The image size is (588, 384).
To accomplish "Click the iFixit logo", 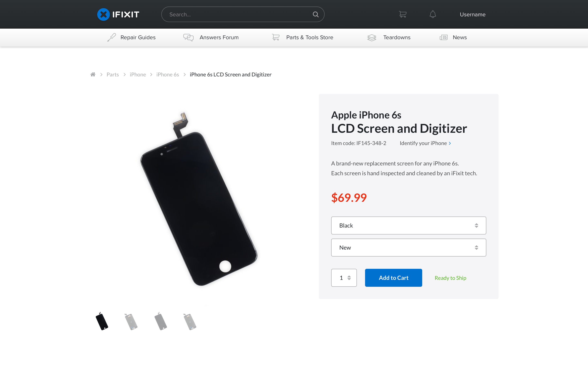I will 118,14.
